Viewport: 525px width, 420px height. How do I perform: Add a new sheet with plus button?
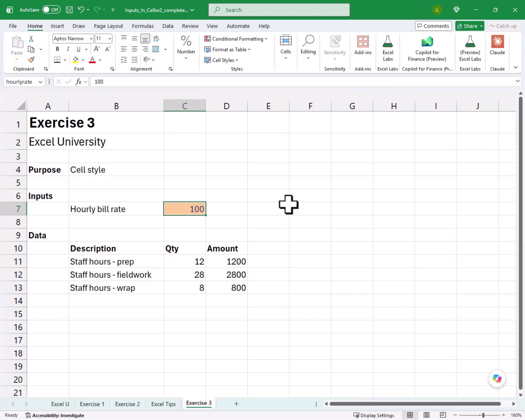[236, 404]
